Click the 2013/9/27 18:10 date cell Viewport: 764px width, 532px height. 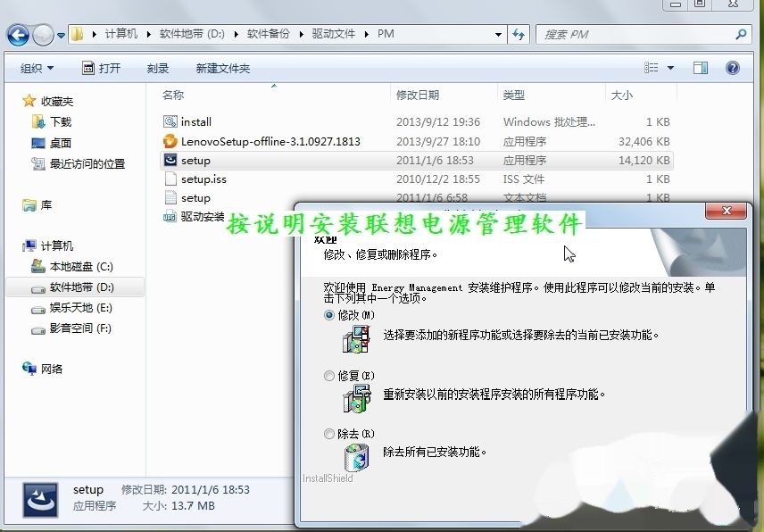coord(438,141)
